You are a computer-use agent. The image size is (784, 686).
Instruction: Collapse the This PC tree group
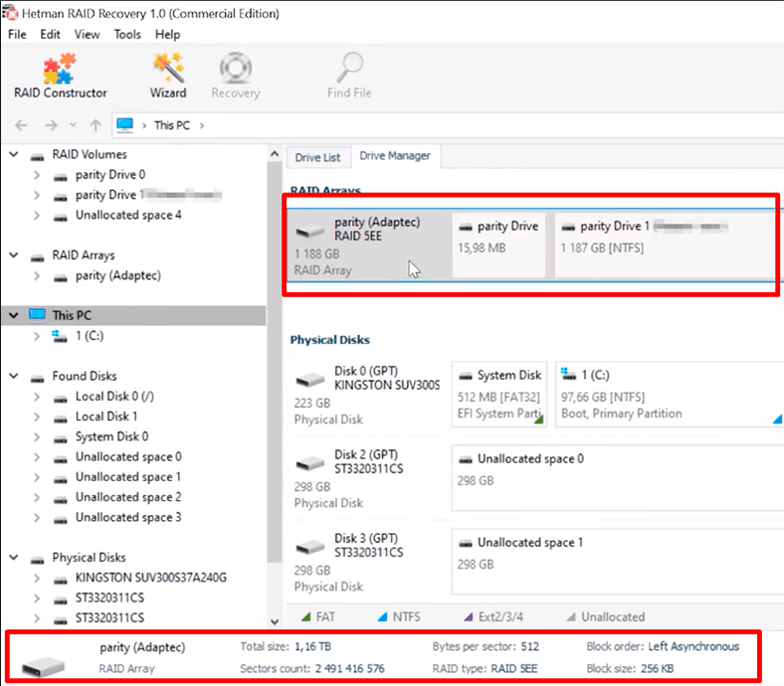(x=14, y=315)
